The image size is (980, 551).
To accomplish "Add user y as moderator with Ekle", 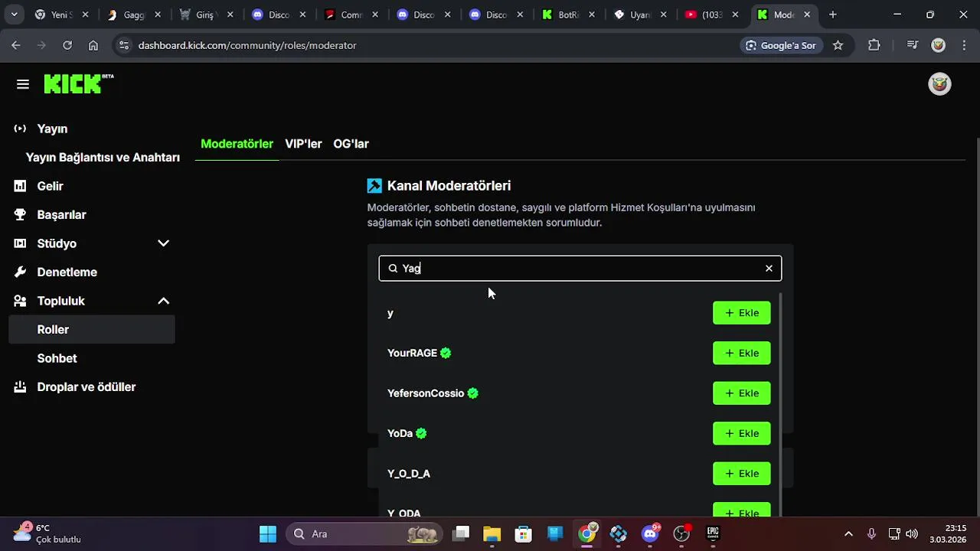I will pyautogui.click(x=741, y=313).
